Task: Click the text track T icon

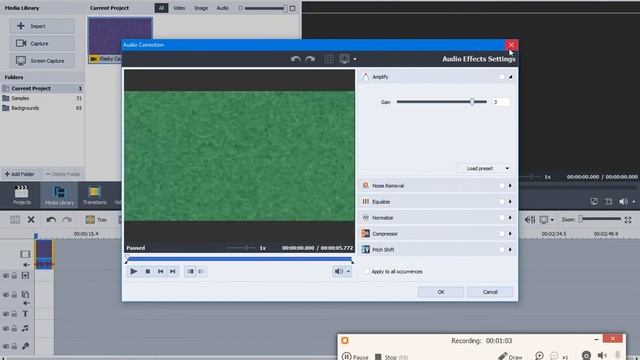Action: click(25, 313)
